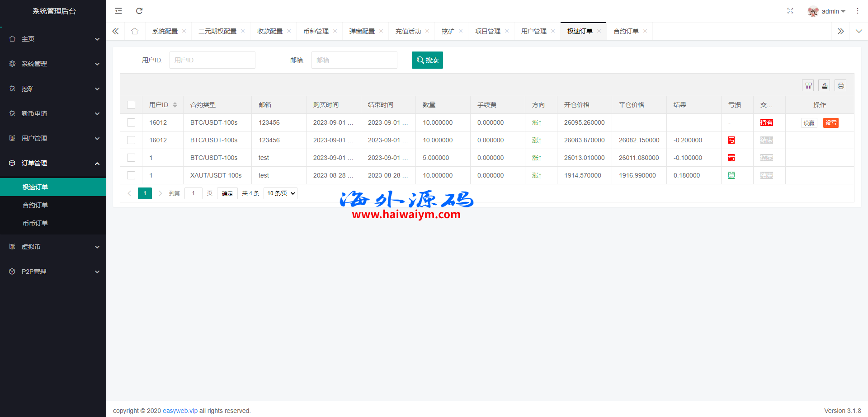The height and width of the screenshot is (417, 868).
Task: Open the column filter grid icon
Action: coord(808,86)
